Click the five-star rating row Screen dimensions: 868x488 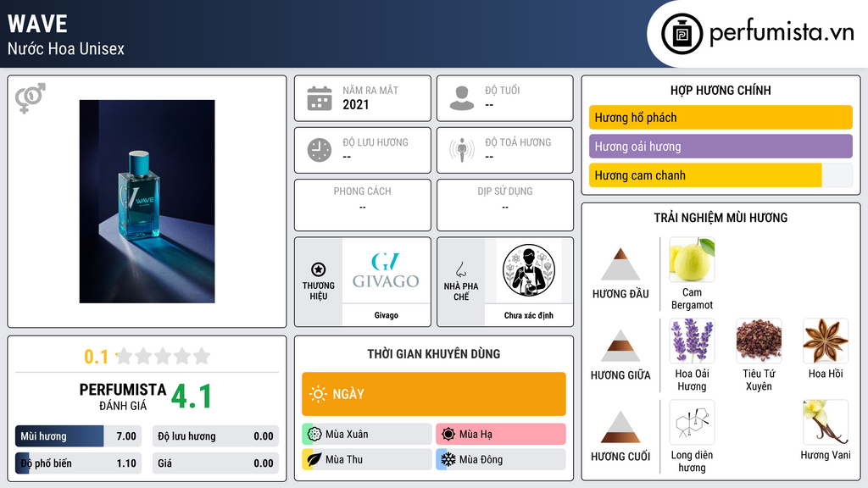[x=163, y=356]
